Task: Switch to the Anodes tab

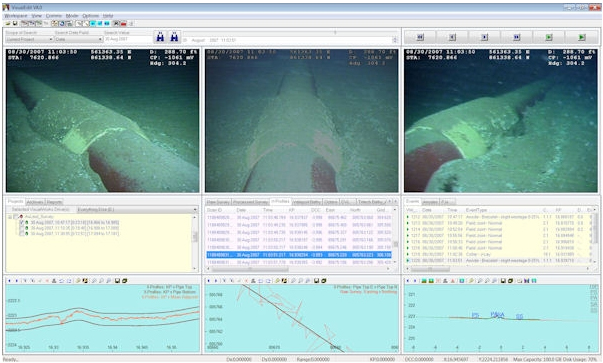Action: pos(430,202)
